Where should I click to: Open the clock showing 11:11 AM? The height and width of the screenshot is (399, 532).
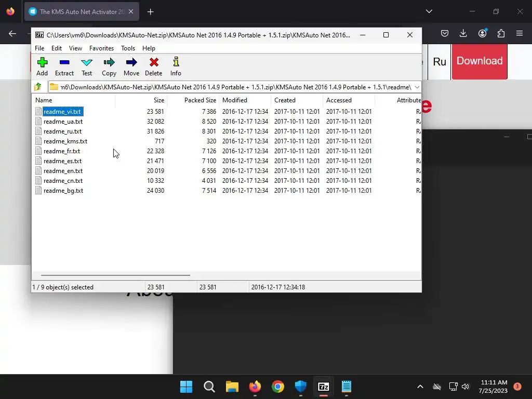pyautogui.click(x=494, y=387)
